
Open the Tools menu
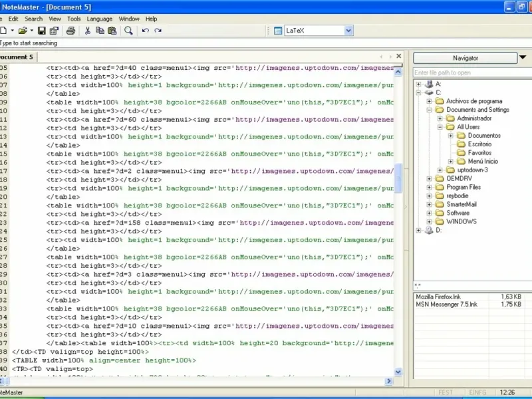tap(74, 19)
